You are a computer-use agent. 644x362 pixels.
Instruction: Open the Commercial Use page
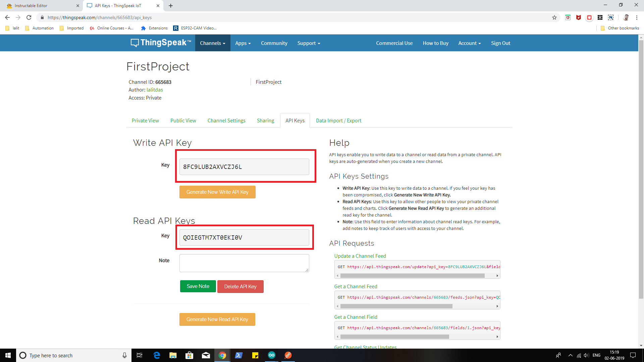[x=394, y=43]
